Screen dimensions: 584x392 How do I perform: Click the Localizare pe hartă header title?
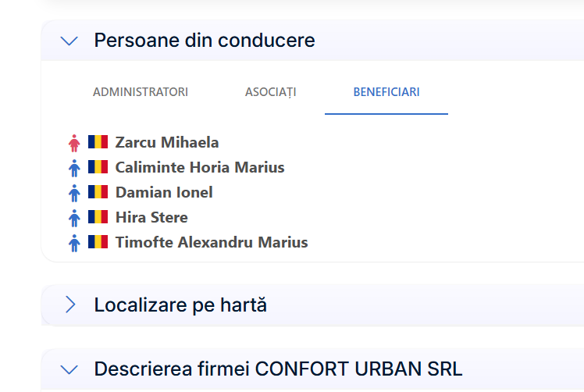[x=180, y=305]
